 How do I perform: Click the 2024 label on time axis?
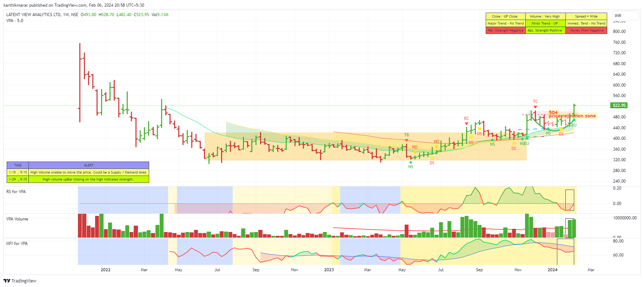[552, 270]
